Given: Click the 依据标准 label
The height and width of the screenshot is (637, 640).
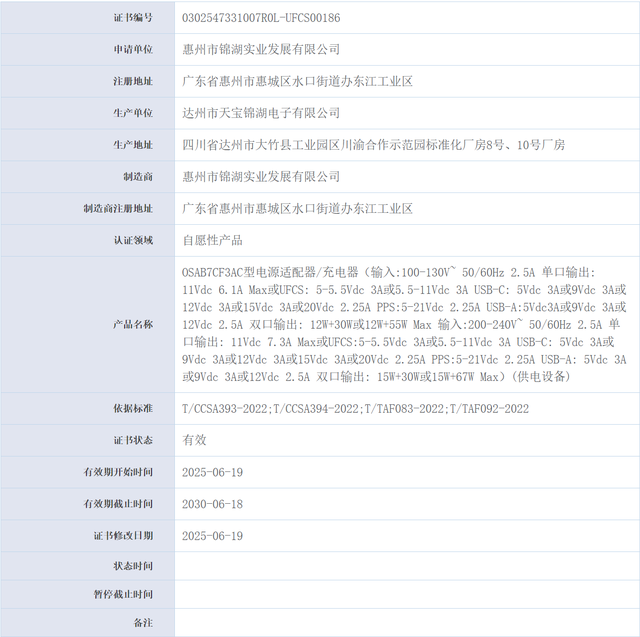Looking at the screenshot, I should 133,408.
